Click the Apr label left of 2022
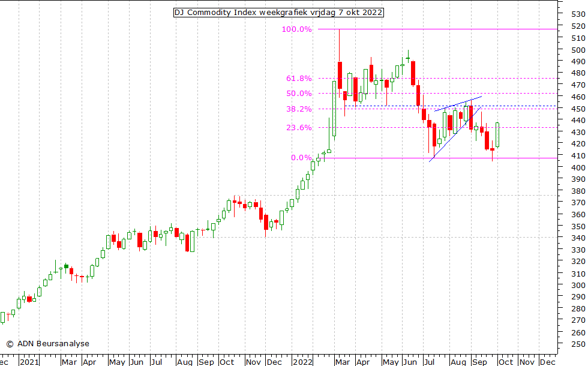 pos(89,362)
